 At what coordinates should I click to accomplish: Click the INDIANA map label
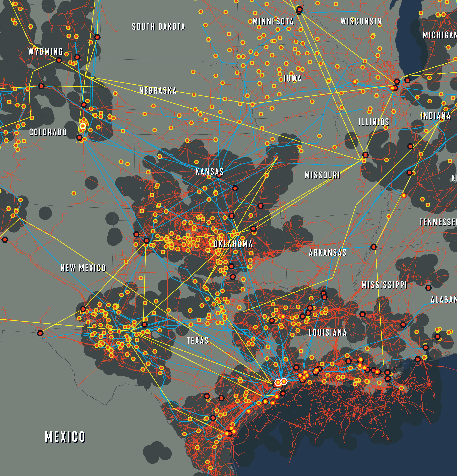pyautogui.click(x=436, y=116)
